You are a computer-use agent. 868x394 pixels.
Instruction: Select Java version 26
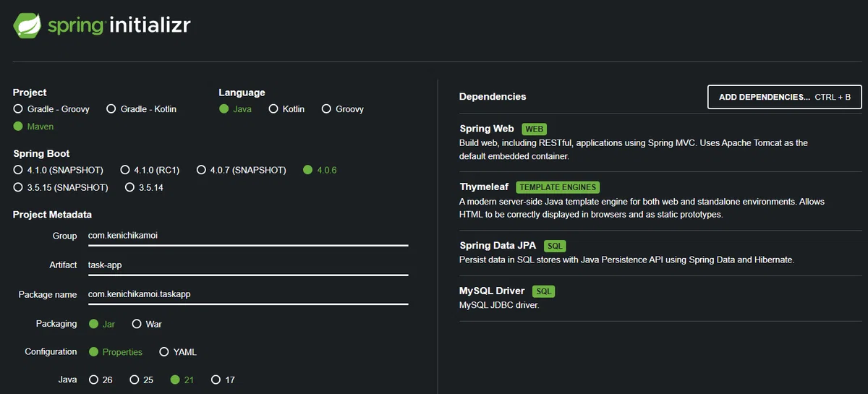click(101, 380)
